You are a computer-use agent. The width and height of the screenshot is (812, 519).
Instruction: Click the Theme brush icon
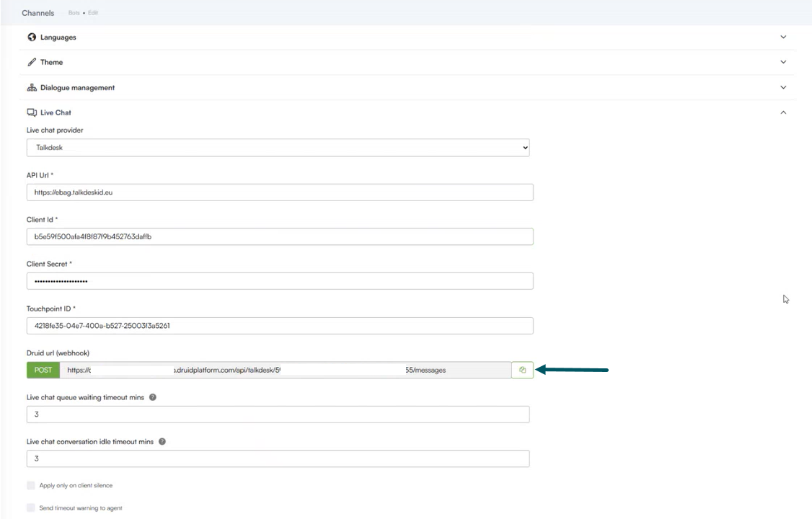click(x=31, y=62)
